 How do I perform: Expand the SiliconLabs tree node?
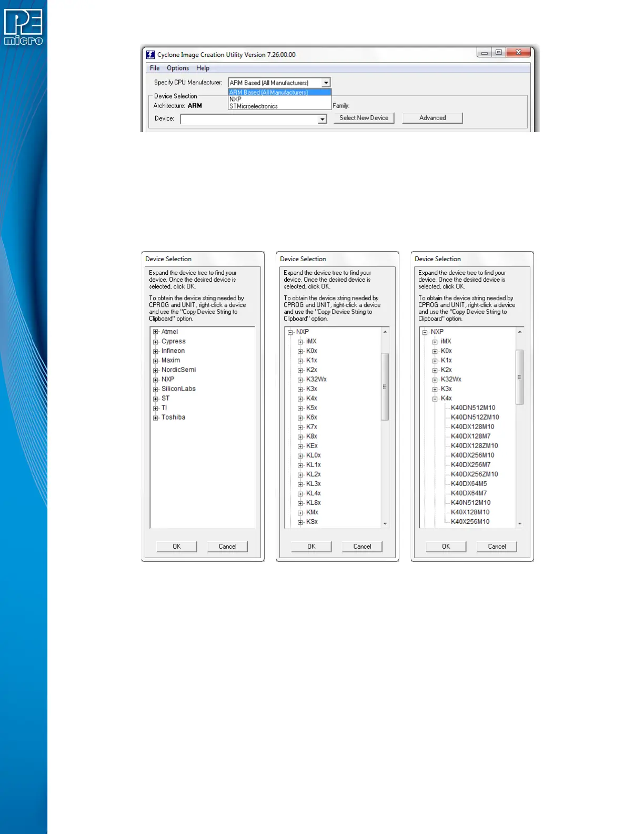156,389
